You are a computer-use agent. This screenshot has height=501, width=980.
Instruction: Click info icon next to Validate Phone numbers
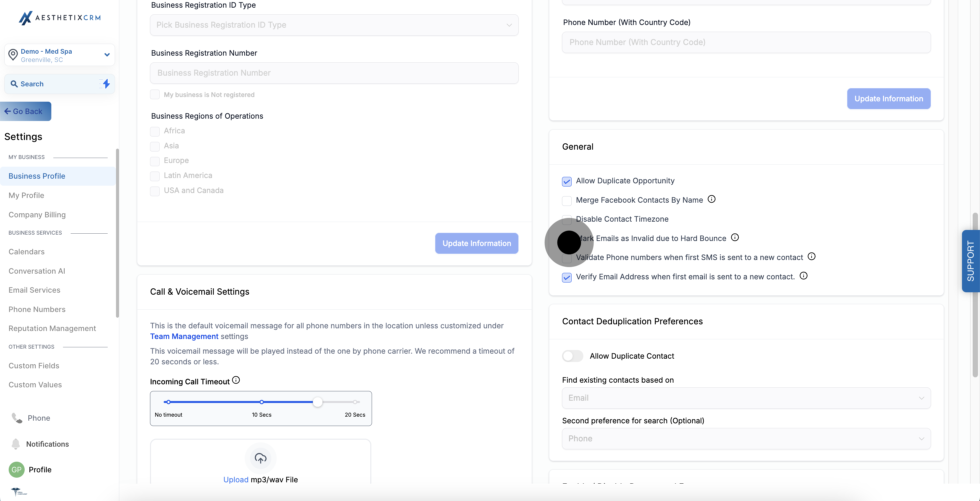811,256
